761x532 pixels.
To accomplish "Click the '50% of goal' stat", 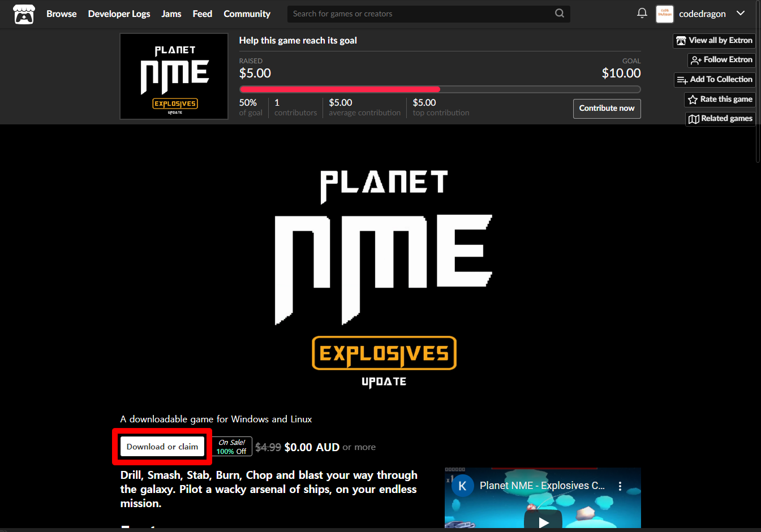I will click(x=251, y=107).
